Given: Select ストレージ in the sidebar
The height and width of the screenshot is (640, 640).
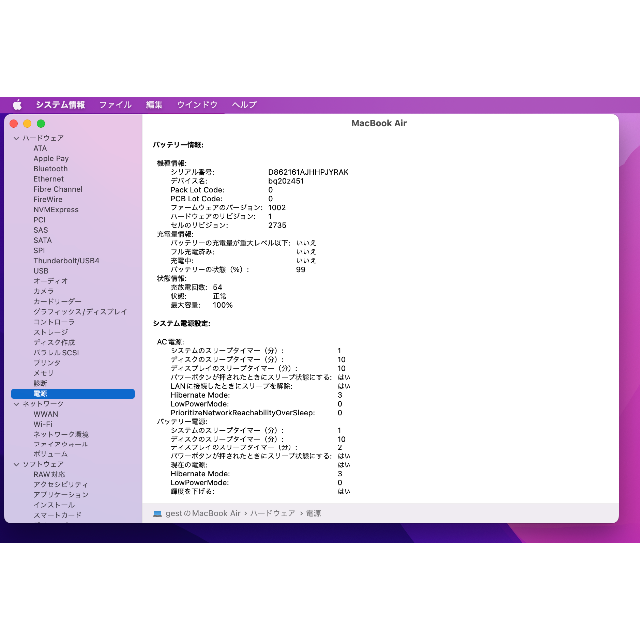Looking at the screenshot, I should (x=51, y=332).
